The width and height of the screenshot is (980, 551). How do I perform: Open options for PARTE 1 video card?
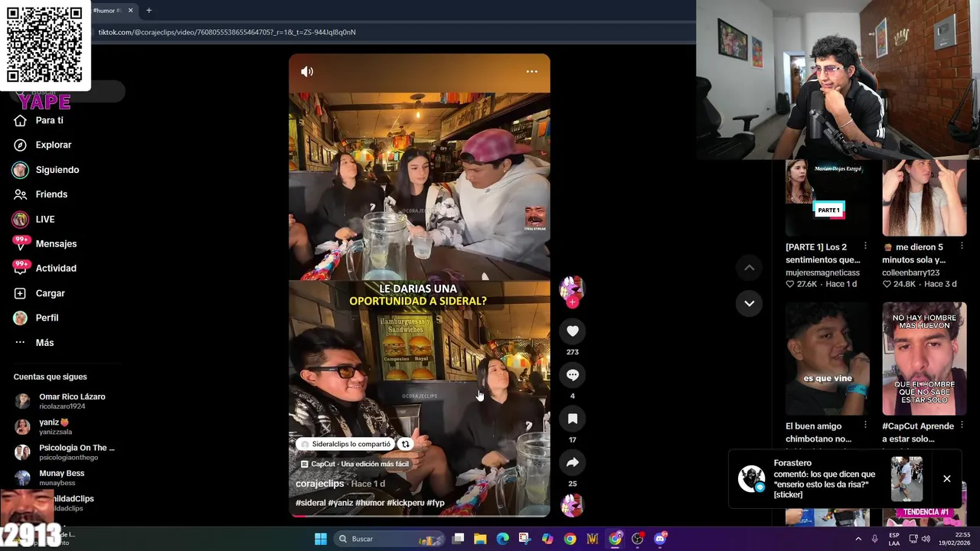865,246
